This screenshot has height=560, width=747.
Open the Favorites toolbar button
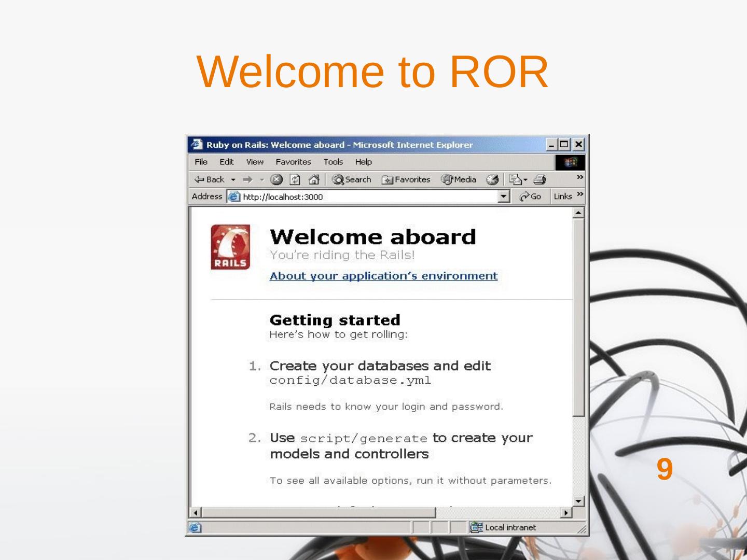pyautogui.click(x=406, y=179)
